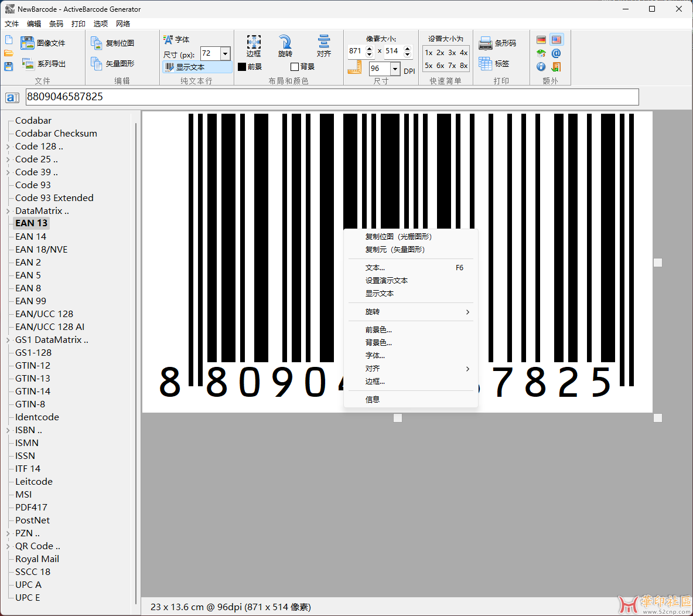Expand the Code 25 tree node
The image size is (693, 616).
8,159
